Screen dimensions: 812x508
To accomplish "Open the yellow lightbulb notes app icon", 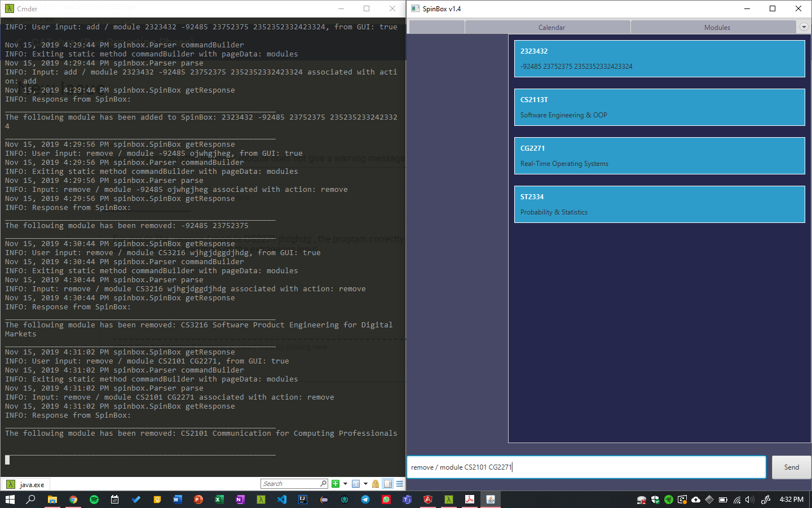I will (x=157, y=500).
